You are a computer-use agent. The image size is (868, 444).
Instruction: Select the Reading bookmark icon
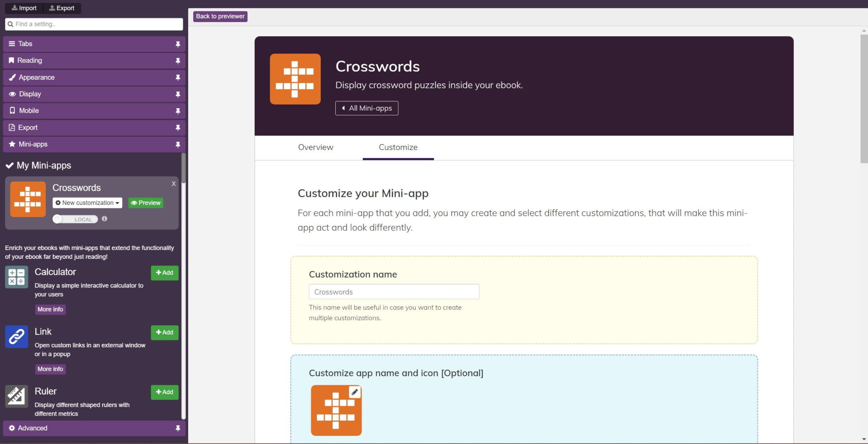pos(12,60)
